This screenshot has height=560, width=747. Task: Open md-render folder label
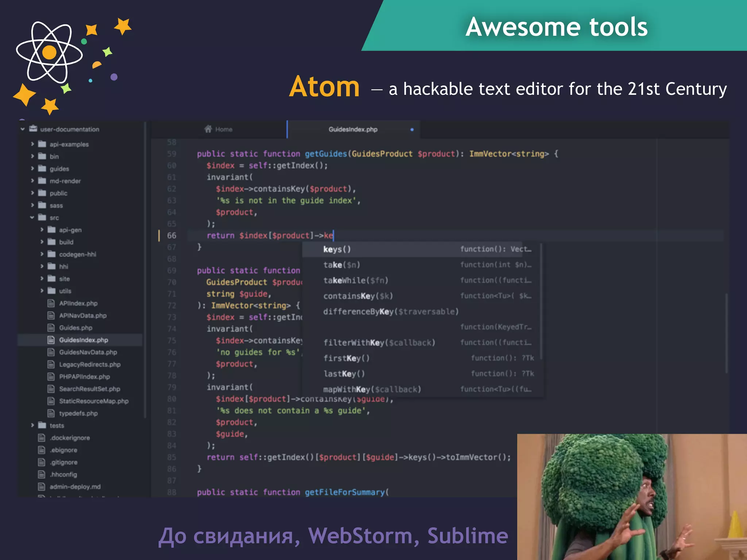tap(65, 181)
